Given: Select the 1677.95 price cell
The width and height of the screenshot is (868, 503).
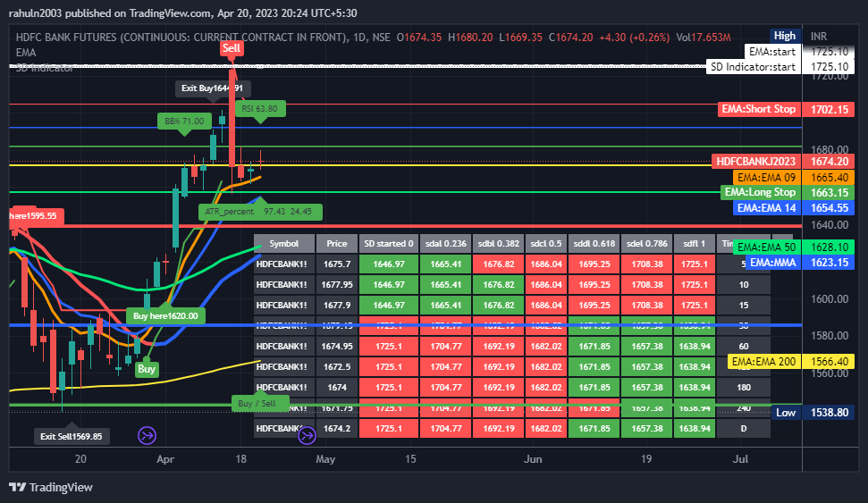Looking at the screenshot, I should pyautogui.click(x=337, y=284).
